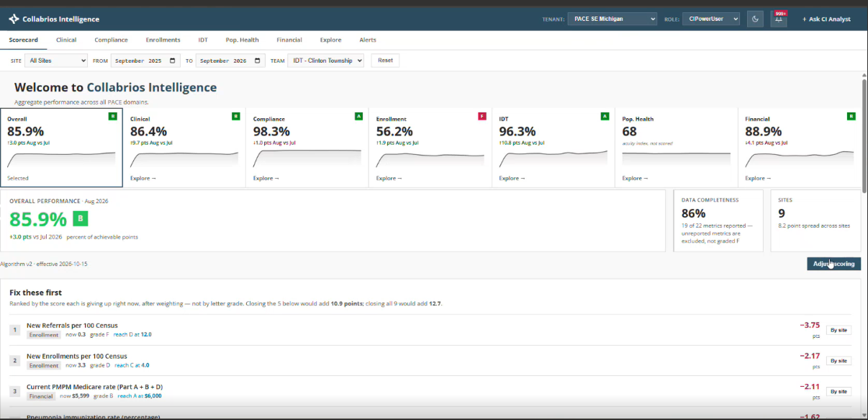Click New Enrollments per 100 Census
The image size is (868, 420).
[x=77, y=356]
